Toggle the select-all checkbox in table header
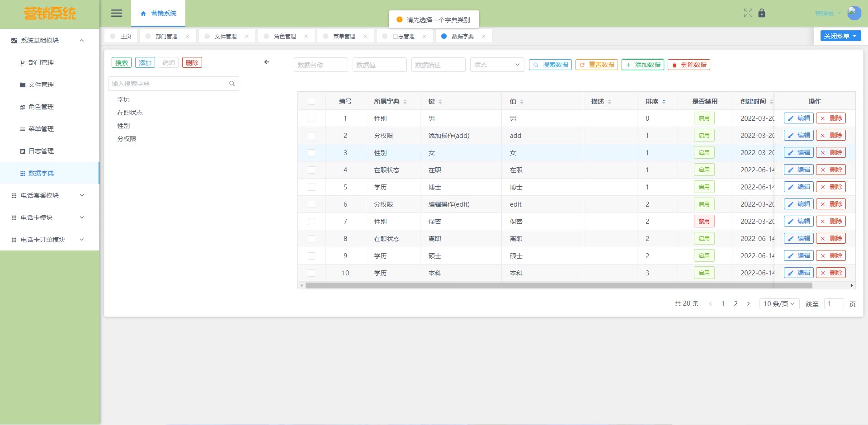868x425 pixels. pyautogui.click(x=311, y=101)
